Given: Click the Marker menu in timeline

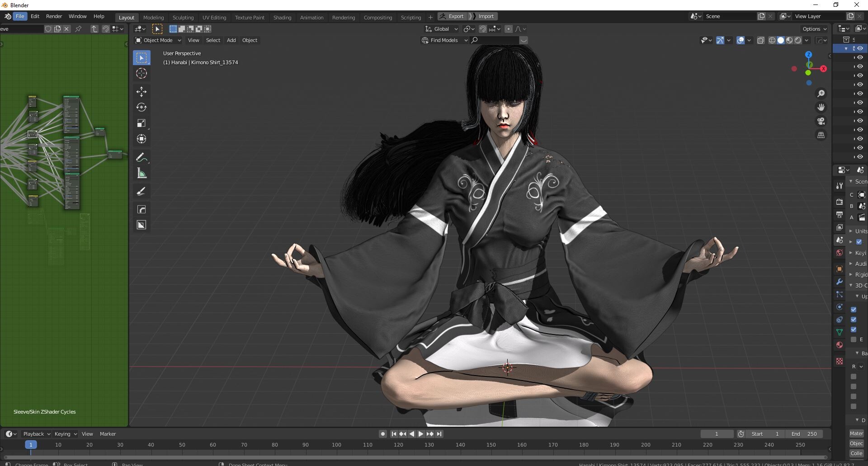Looking at the screenshot, I should coord(108,434).
